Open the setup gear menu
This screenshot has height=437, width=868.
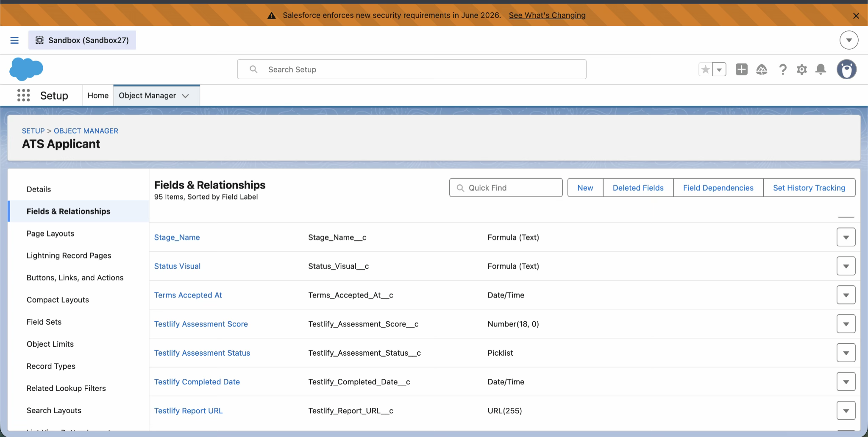click(x=802, y=69)
